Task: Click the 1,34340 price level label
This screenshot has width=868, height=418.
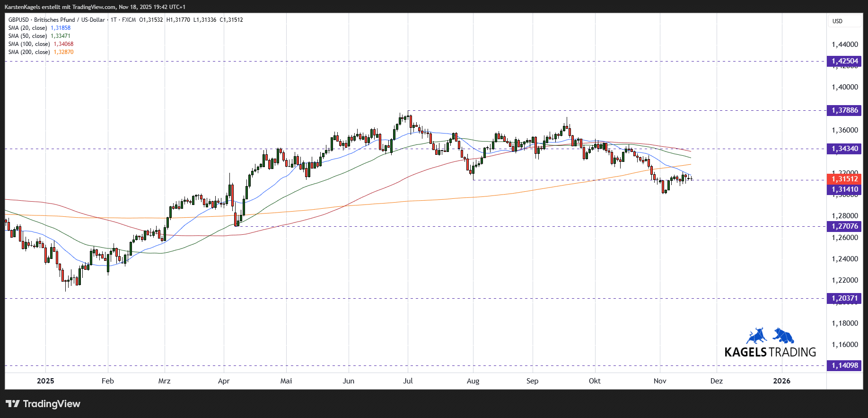Action: 844,149
